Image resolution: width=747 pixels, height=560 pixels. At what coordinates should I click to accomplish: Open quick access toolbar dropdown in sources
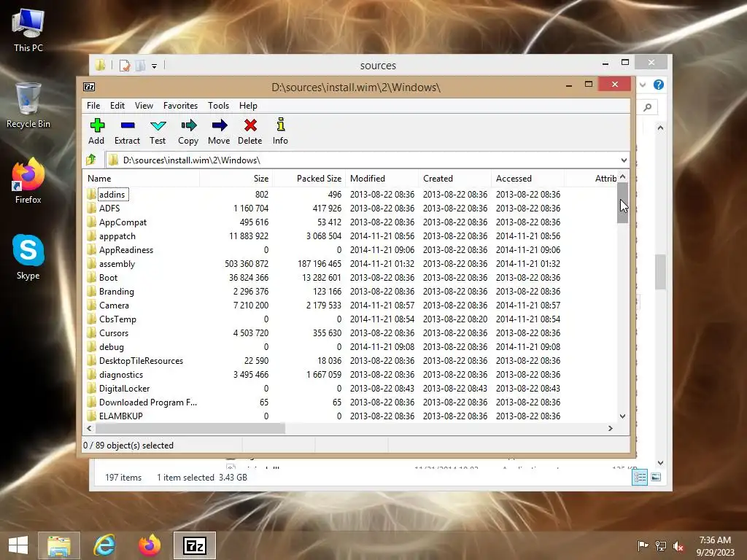pos(155,66)
